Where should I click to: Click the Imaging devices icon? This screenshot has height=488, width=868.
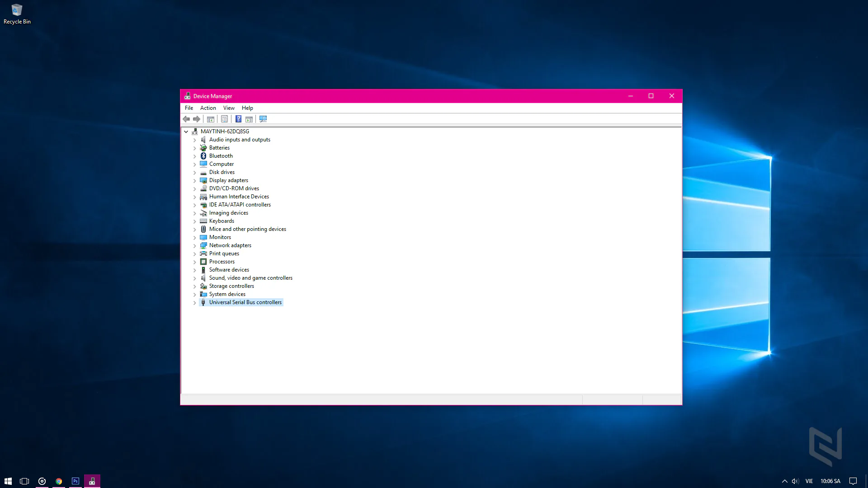click(203, 213)
